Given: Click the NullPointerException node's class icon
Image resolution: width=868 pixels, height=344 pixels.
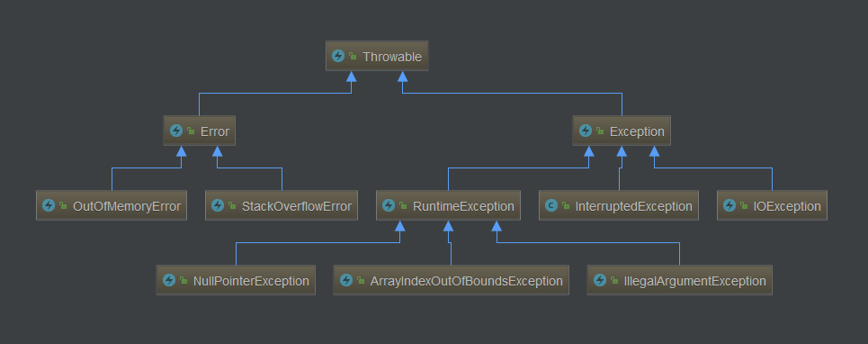Looking at the screenshot, I should (x=169, y=280).
